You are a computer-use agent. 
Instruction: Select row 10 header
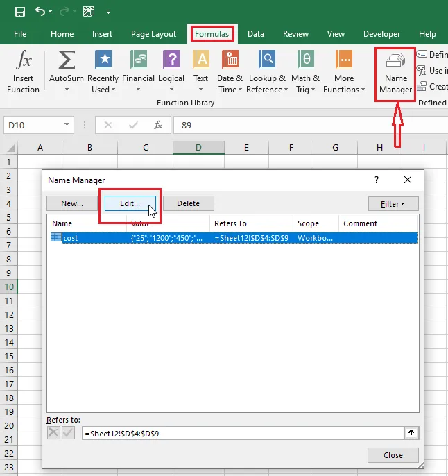click(9, 287)
